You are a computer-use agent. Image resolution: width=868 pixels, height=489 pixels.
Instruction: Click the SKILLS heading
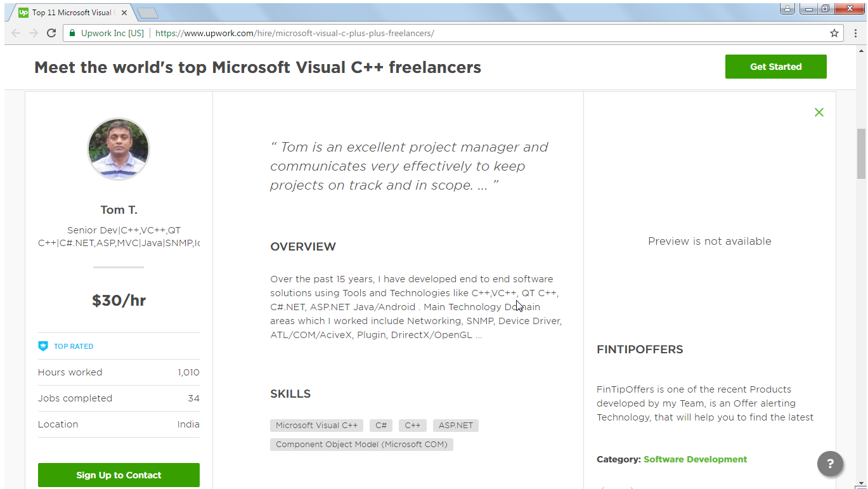[x=290, y=394]
